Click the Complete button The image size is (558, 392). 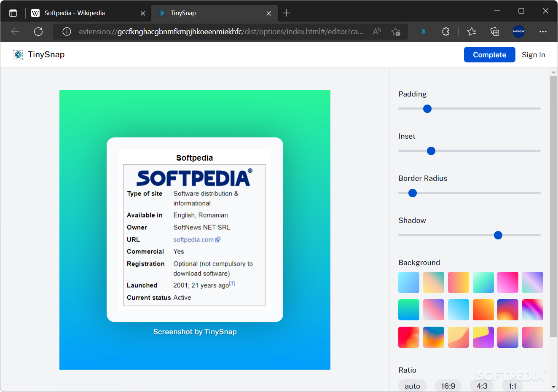coord(490,55)
